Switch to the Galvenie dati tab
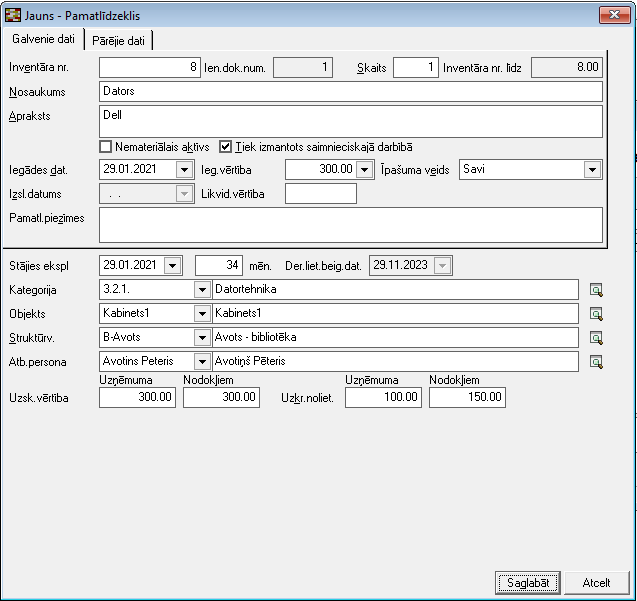 [x=43, y=39]
